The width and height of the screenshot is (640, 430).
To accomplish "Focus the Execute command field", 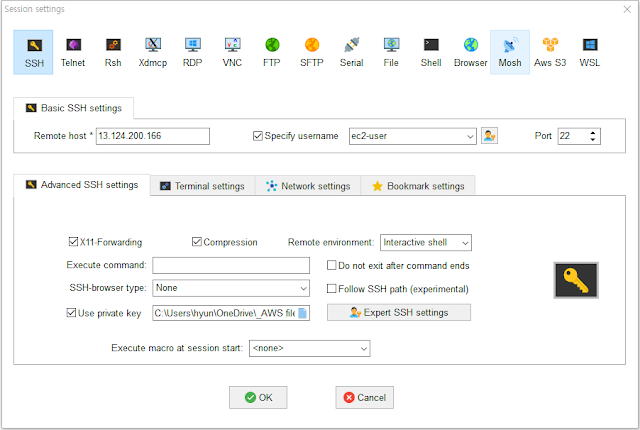I will [x=231, y=265].
